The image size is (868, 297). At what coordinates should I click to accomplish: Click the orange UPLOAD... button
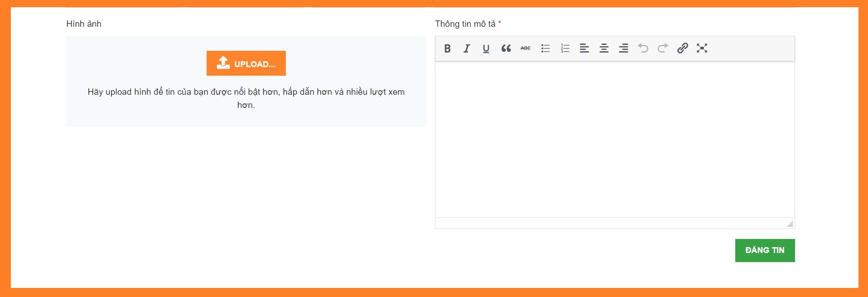[246, 63]
